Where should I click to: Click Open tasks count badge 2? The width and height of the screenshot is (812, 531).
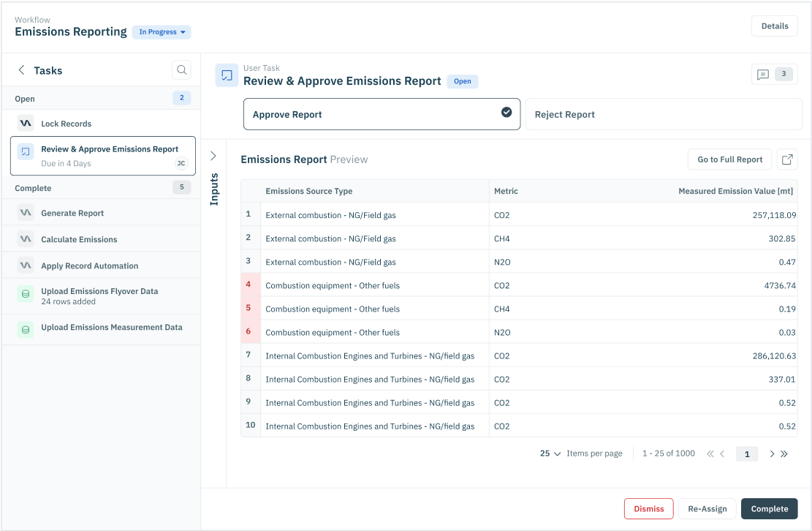(x=182, y=97)
